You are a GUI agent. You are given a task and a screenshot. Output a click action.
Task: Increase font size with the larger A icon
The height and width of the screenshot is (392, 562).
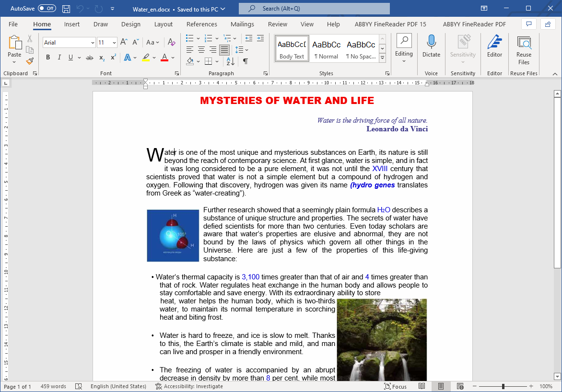pos(124,42)
